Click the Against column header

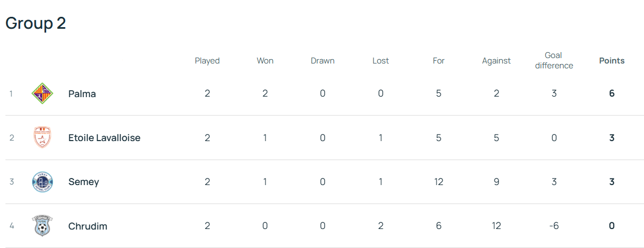pos(496,61)
